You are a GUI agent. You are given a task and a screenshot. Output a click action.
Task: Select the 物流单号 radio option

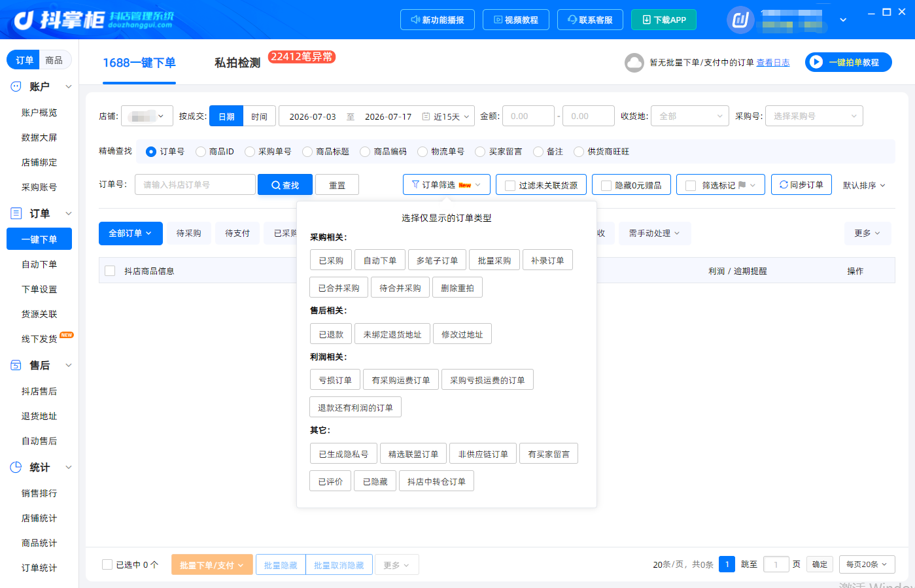[x=423, y=152]
